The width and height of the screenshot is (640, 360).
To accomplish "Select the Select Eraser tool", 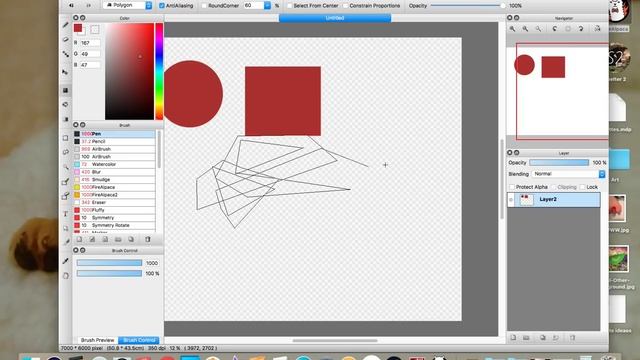I will tap(65, 196).
